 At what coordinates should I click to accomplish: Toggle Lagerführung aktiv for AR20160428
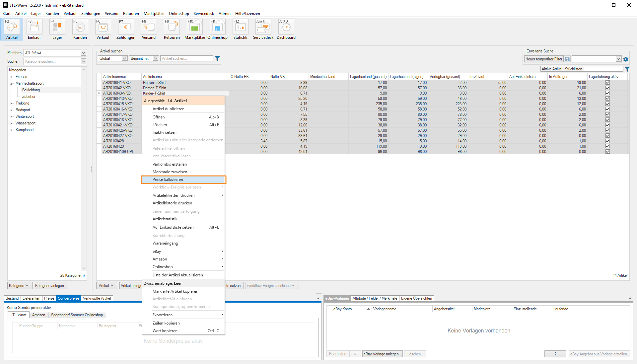607,141
